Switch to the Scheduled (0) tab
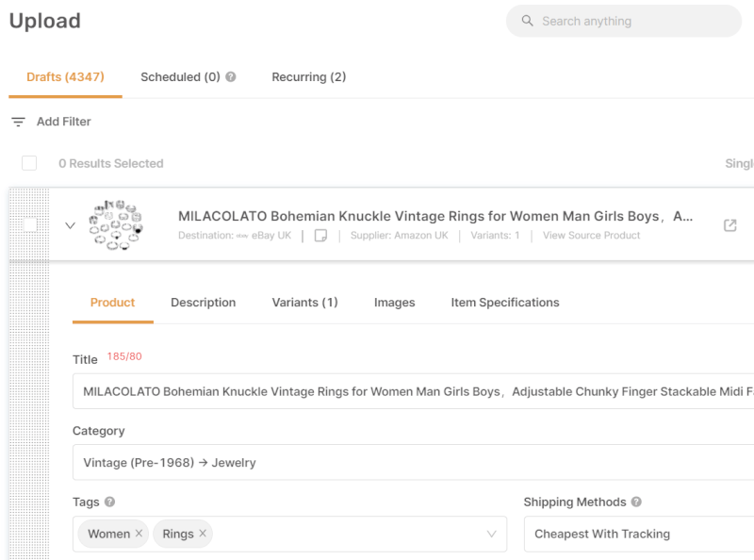The width and height of the screenshot is (754, 560). 180,77
